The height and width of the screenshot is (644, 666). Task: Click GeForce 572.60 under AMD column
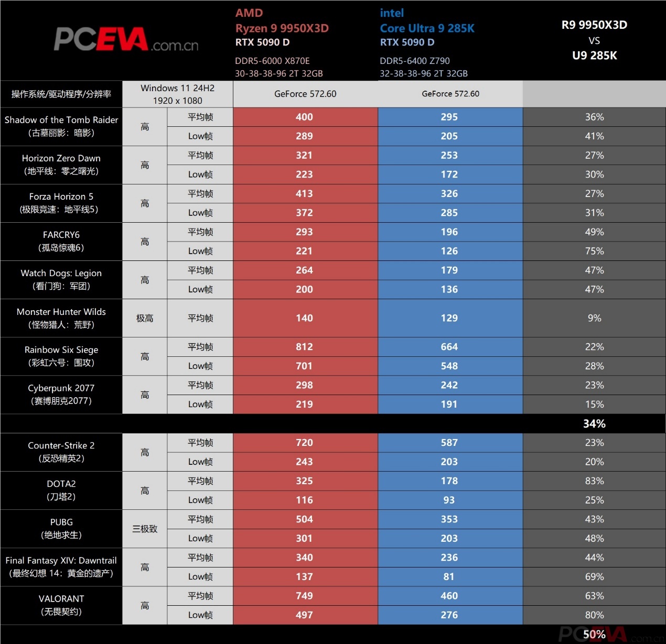click(x=305, y=94)
